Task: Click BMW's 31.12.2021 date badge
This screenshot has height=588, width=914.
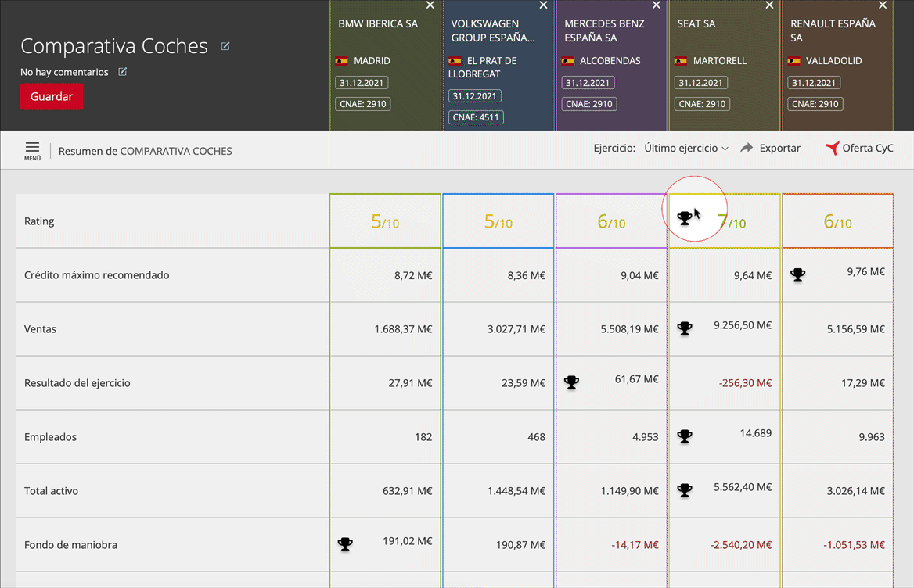Action: pyautogui.click(x=362, y=83)
